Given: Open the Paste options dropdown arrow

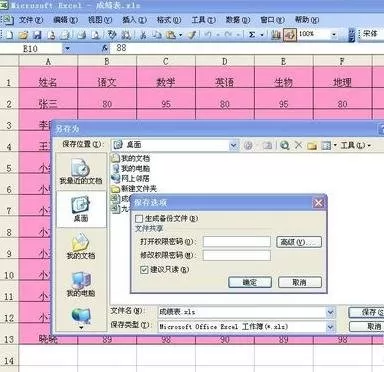Looking at the screenshot, I should (x=181, y=35).
